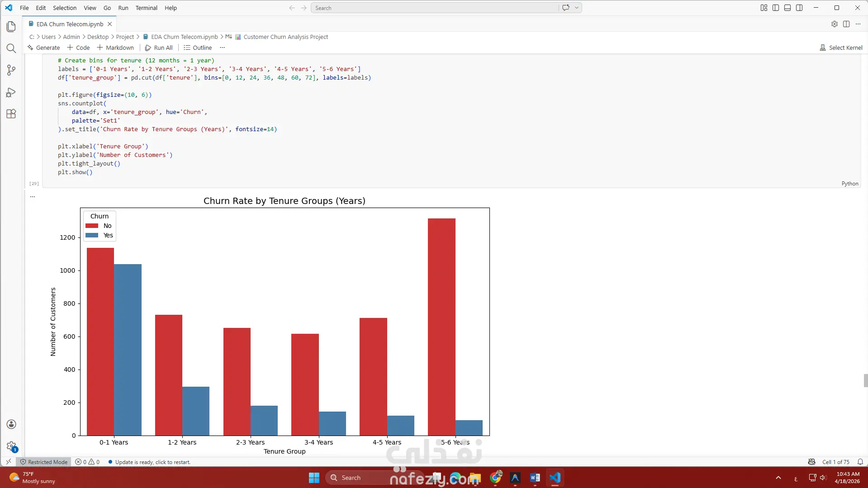Open the errors and warnings indicator
This screenshot has width=868, height=488.
pos(87,462)
